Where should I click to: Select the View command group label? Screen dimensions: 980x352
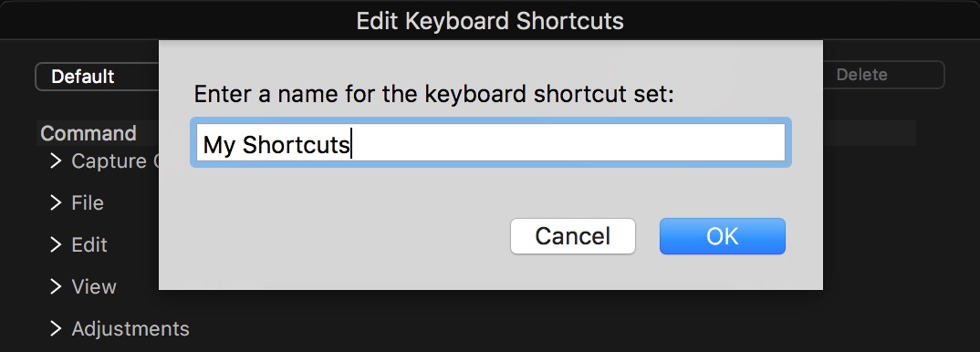94,285
